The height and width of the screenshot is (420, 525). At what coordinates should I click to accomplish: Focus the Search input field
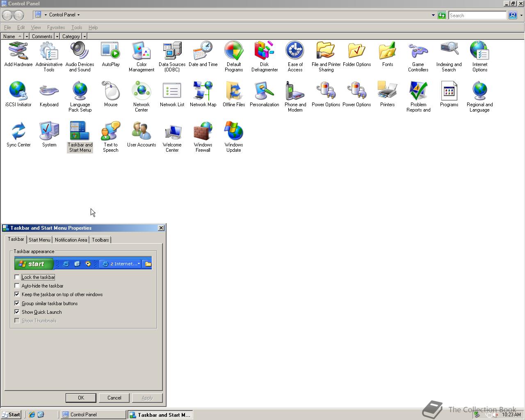point(477,15)
